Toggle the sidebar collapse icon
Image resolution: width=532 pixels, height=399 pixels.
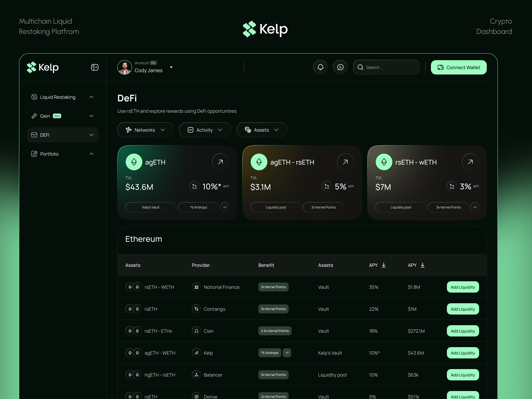95,67
